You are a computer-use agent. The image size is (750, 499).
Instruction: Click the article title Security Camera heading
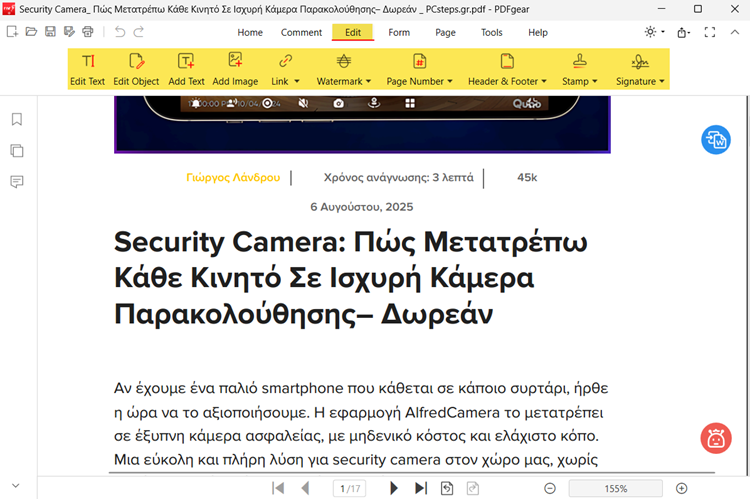pos(351,278)
